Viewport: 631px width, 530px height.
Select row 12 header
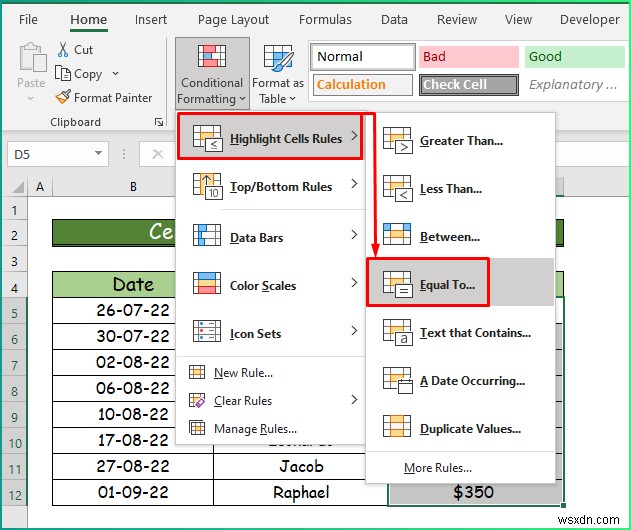(x=14, y=495)
